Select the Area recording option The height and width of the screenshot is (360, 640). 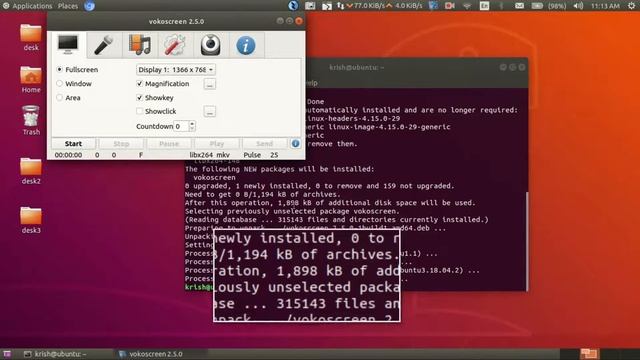[x=68, y=98]
